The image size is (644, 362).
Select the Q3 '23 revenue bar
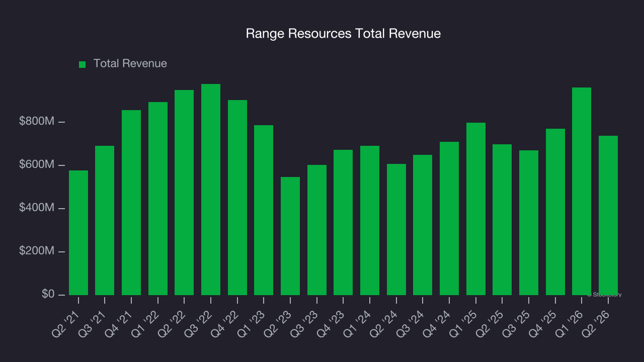pos(317,230)
